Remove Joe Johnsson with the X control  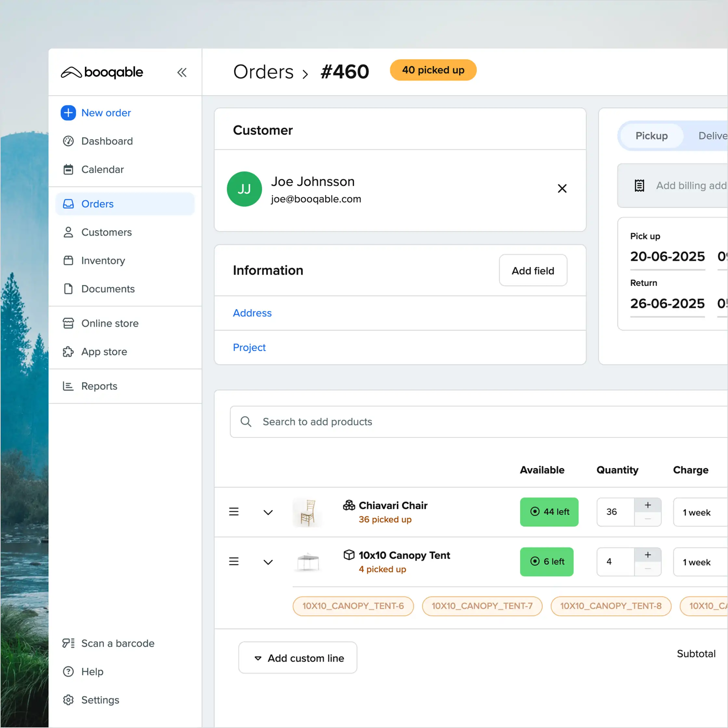(562, 188)
